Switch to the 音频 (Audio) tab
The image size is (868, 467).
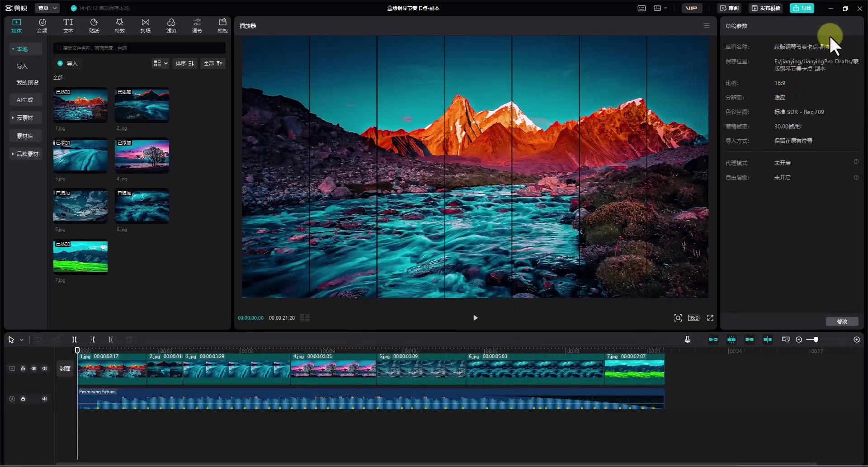coord(42,26)
